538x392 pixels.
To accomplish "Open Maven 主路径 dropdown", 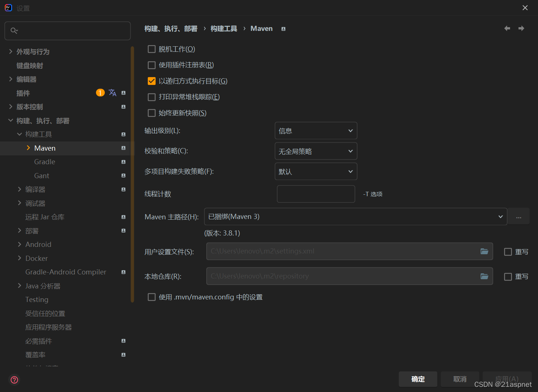I will coord(356,216).
